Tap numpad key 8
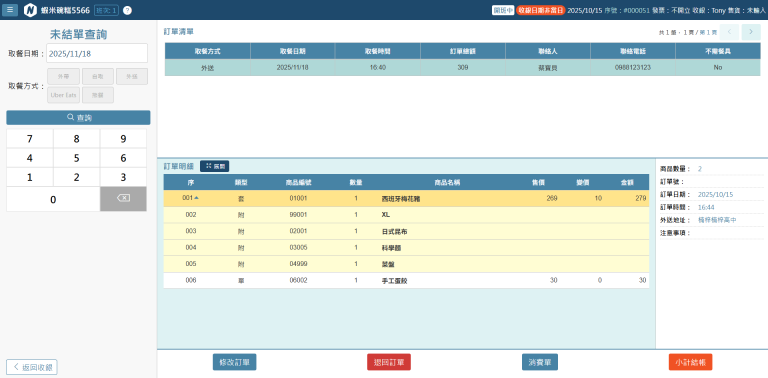The height and width of the screenshot is (378, 768). pos(76,139)
